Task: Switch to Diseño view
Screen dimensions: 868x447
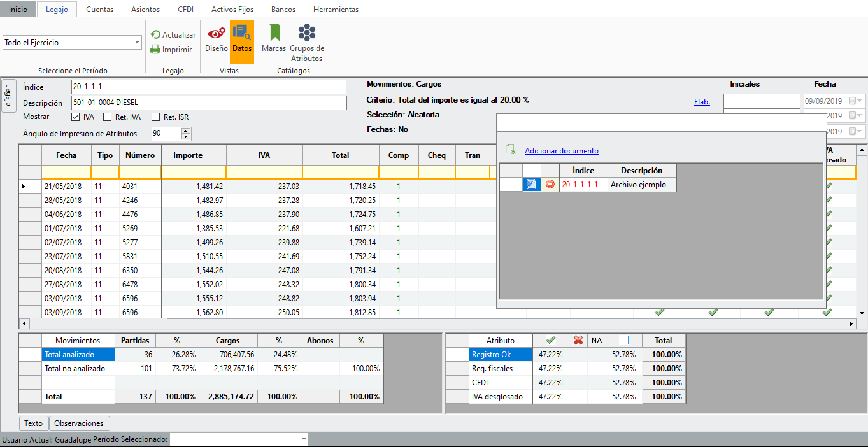Action: 217,40
